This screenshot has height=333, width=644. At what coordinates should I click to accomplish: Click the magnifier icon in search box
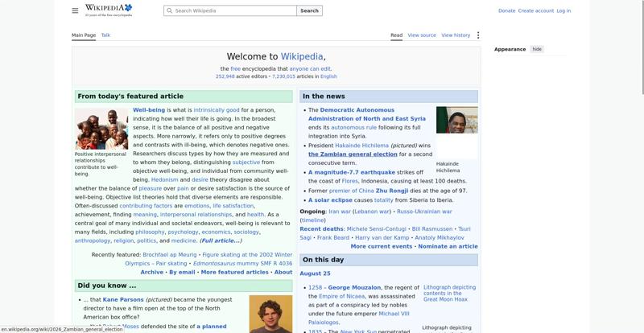(170, 10)
